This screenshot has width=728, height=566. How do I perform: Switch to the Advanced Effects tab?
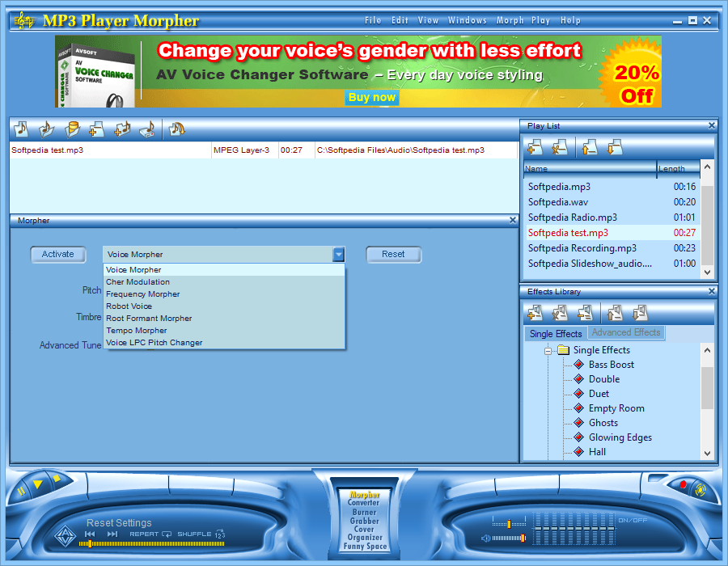(626, 332)
